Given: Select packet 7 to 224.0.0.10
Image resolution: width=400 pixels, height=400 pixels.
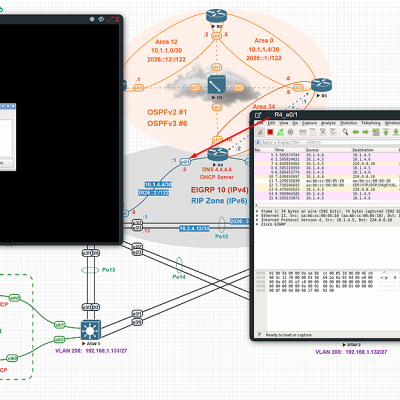Looking at the screenshot, I should pos(327,164).
